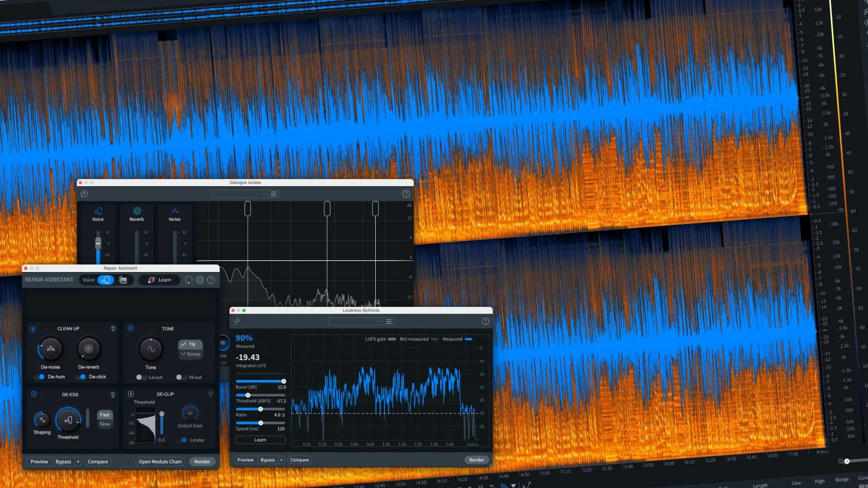868x488 pixels.
Task: Open the preset dropdown in Dialogue Isolate
Action: (x=239, y=194)
